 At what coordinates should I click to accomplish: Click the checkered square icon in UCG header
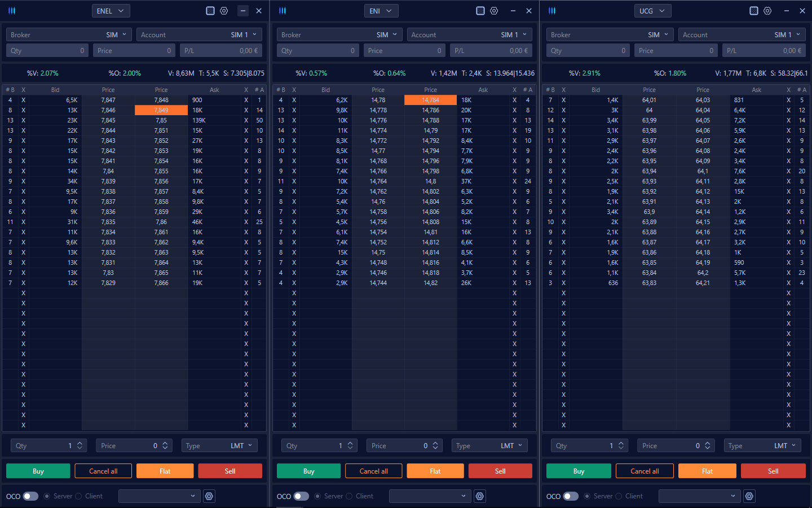coord(754,11)
